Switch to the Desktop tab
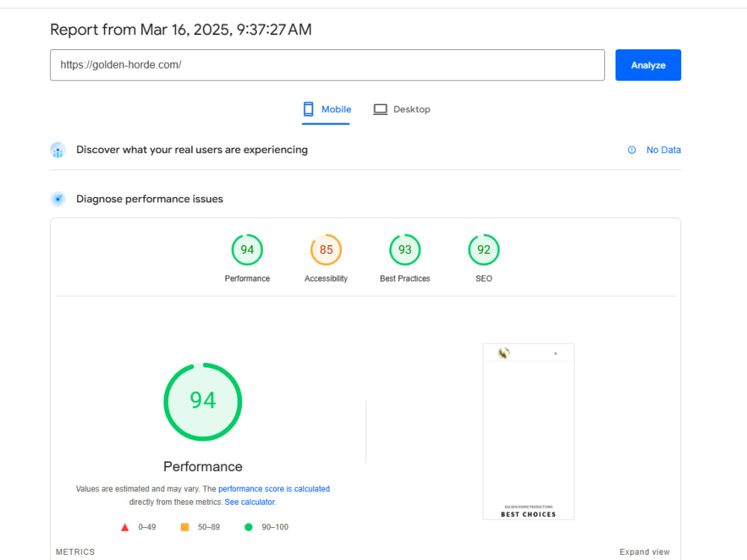This screenshot has width=747, height=560. (x=402, y=110)
